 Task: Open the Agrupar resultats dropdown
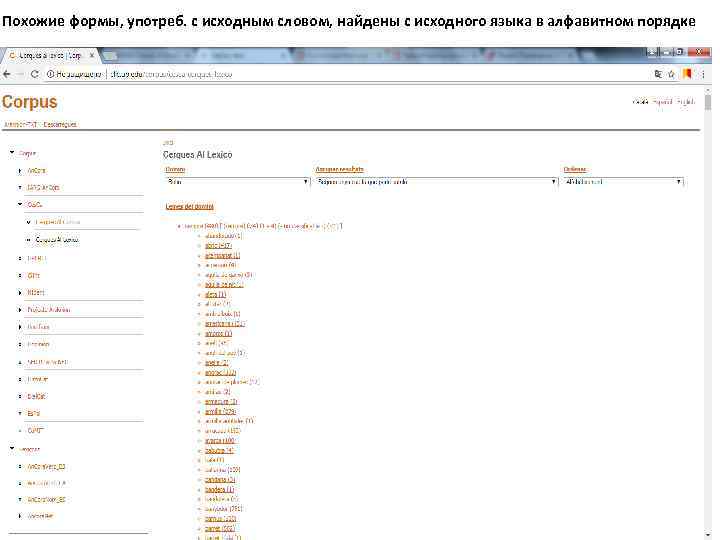click(437, 182)
